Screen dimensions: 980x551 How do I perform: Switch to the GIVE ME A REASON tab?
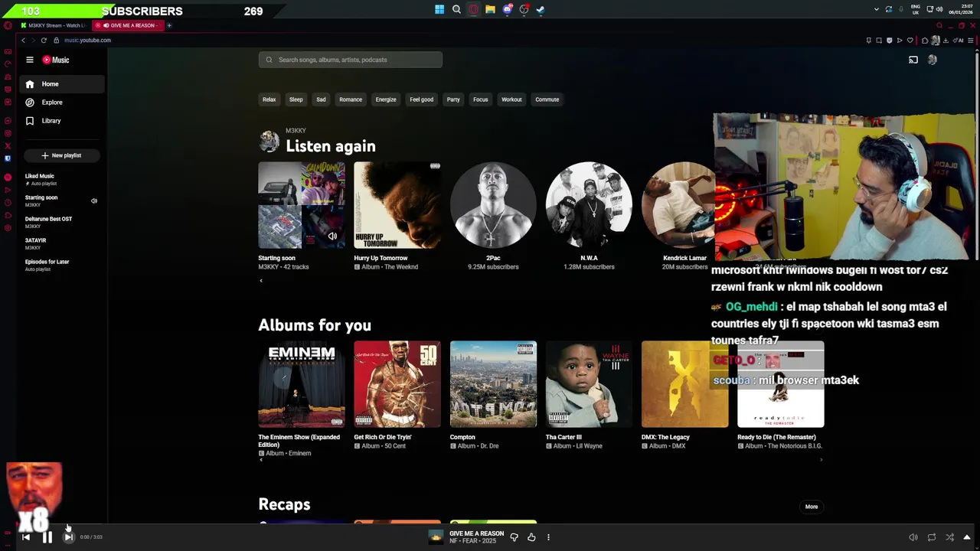(129, 25)
